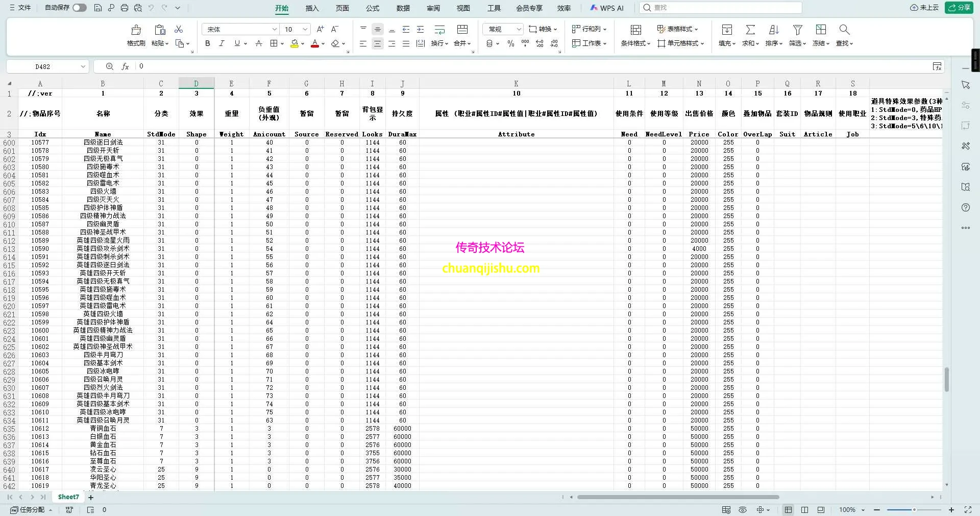
Task: Click the 合并 merge cells icon
Action: coord(462,29)
